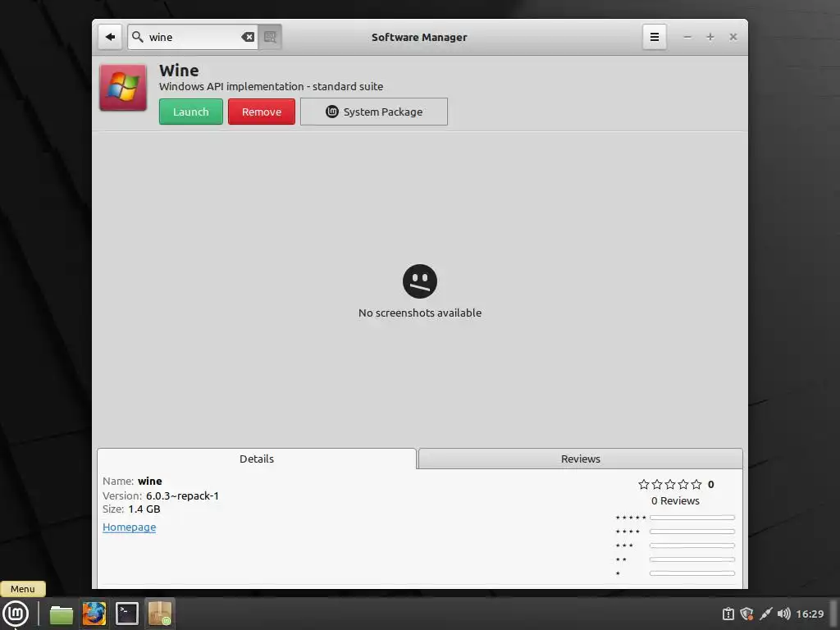
Task: Click the two-star rating bar
Action: tap(692, 559)
